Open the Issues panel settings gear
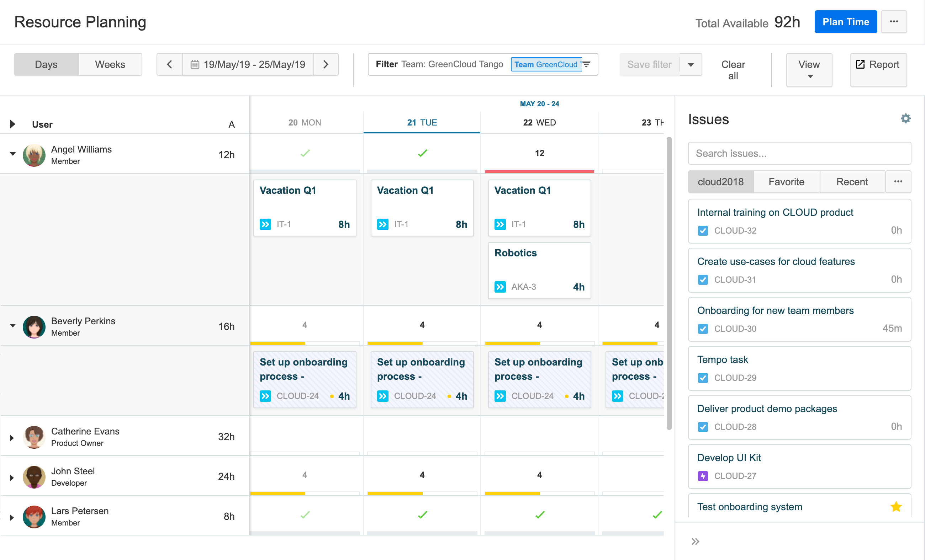The height and width of the screenshot is (560, 925). click(905, 118)
